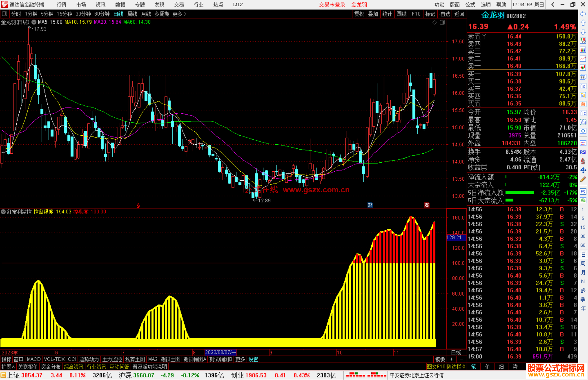Open dropdown beside 红宝利监控 indicator name
Screen dimensions: 588x380
tap(3, 212)
